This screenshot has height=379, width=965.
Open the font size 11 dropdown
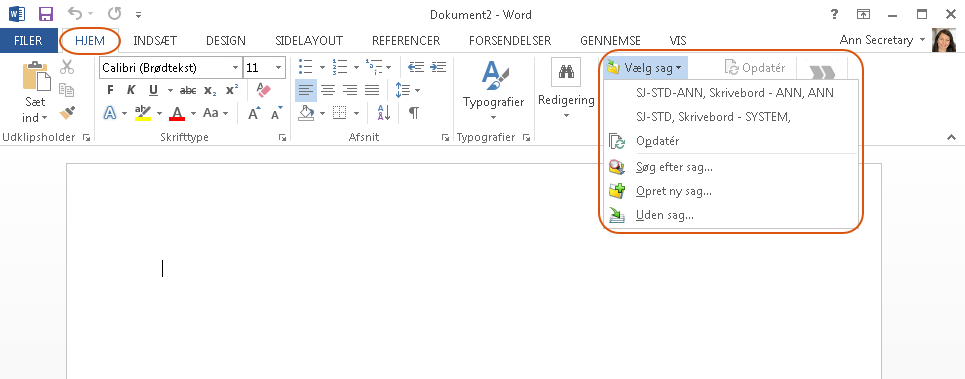tap(279, 68)
